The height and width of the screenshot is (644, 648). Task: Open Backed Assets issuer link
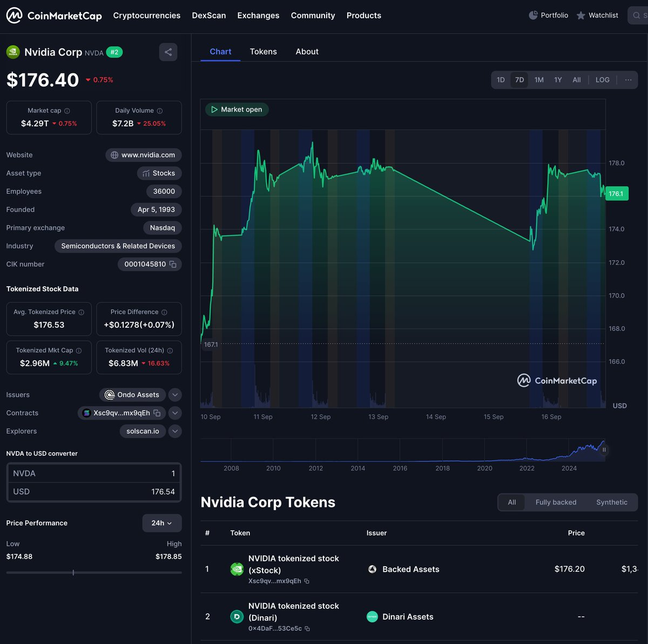tap(411, 569)
